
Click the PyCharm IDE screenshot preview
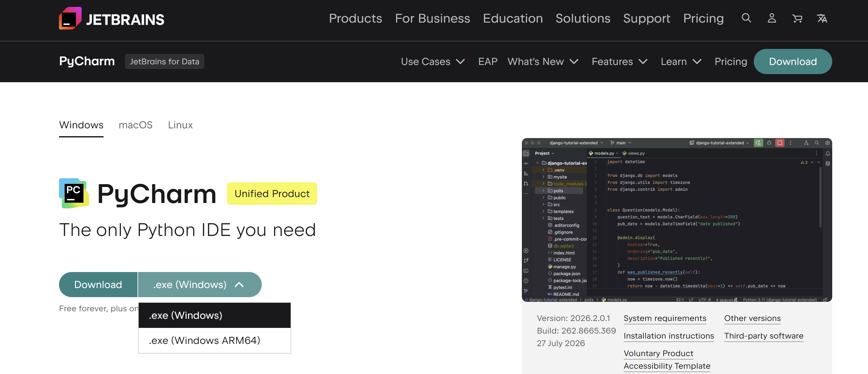tap(677, 220)
